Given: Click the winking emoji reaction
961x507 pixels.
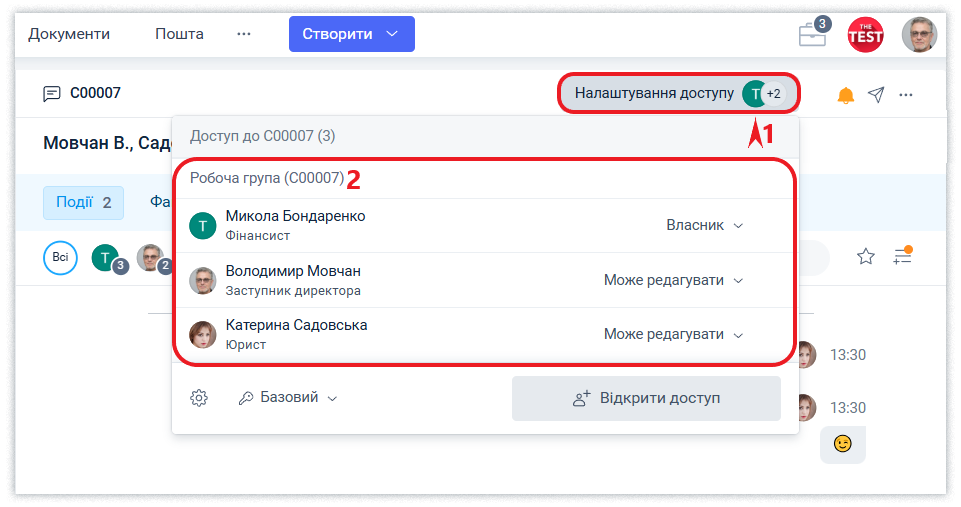Looking at the screenshot, I should pos(843,444).
